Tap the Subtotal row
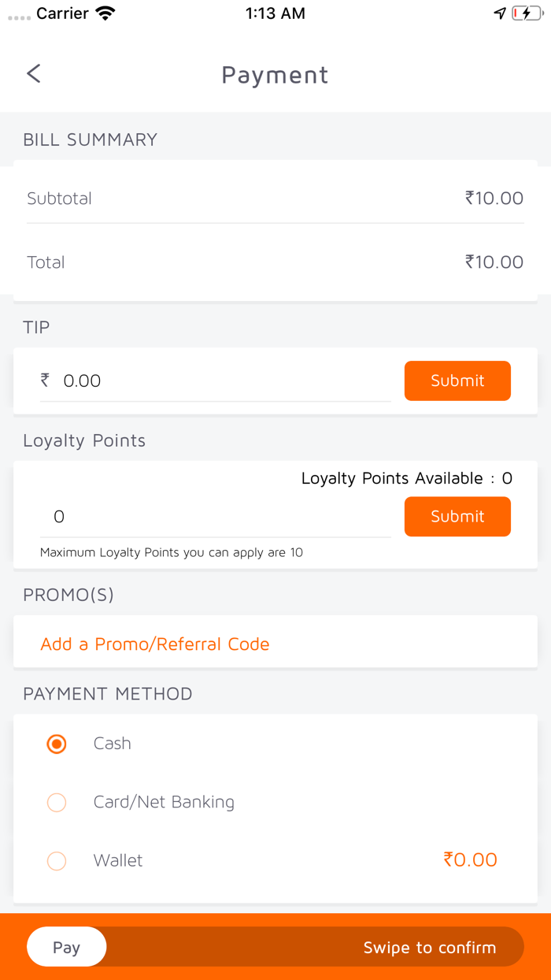Screen dimensions: 551x980 tap(275, 199)
